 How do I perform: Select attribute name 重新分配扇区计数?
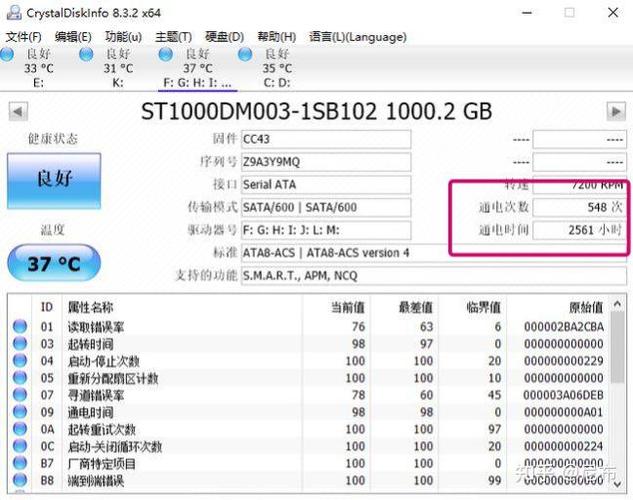[x=113, y=378]
